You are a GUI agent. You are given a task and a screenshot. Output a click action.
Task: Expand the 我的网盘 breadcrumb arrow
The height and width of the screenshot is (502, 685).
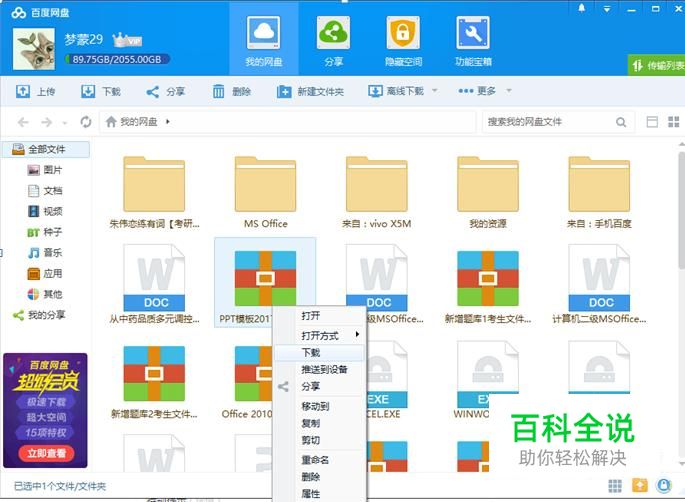click(x=168, y=121)
